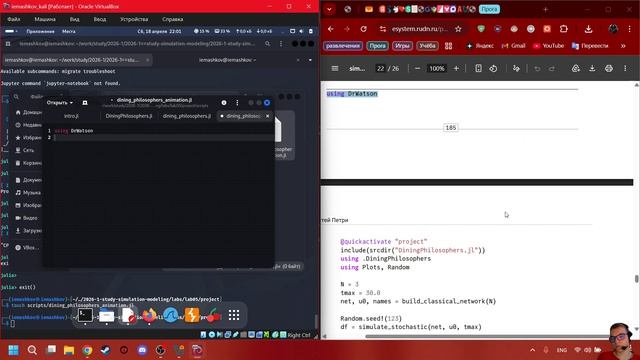Open Домашняя папка in file manager sidebar
Viewport: 640px width, 360px height.
28,112
